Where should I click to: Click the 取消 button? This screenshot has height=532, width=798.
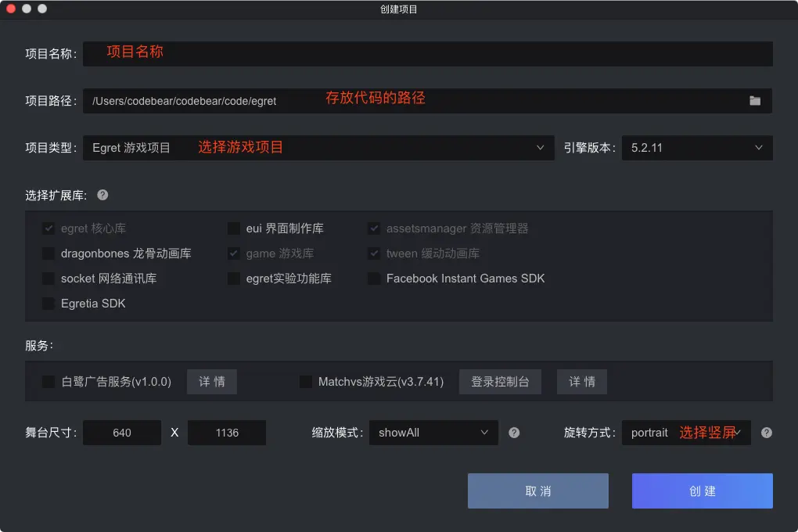tap(538, 491)
